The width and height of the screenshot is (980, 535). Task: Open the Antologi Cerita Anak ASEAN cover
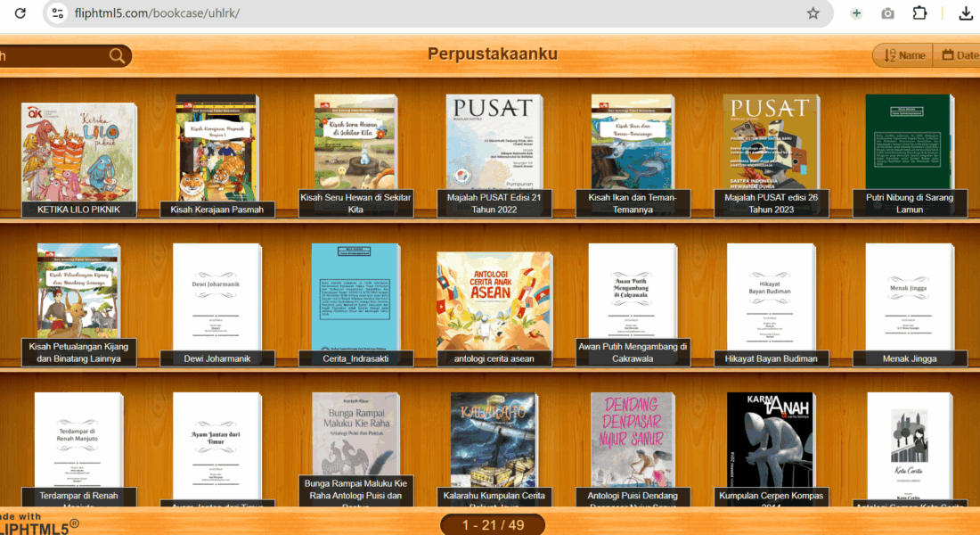pos(493,300)
